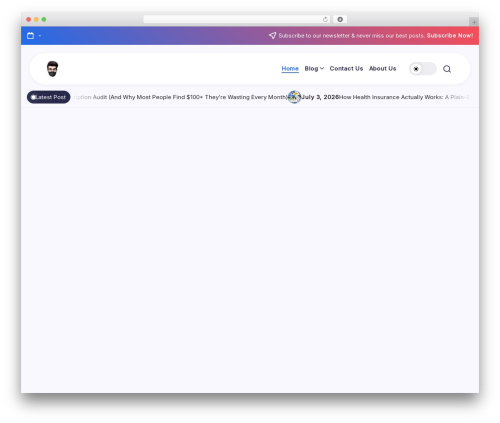Click the calendar icon in the top bar
This screenshot has height=423, width=500.
point(30,36)
